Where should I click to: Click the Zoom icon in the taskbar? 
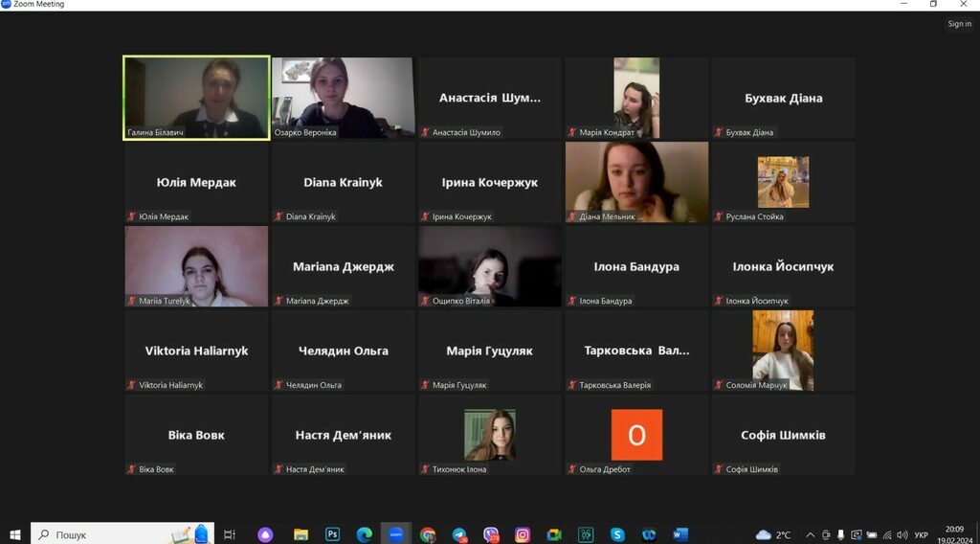[395, 534]
